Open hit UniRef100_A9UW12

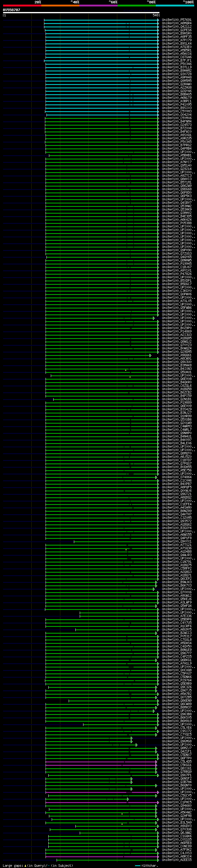tap(176, 595)
